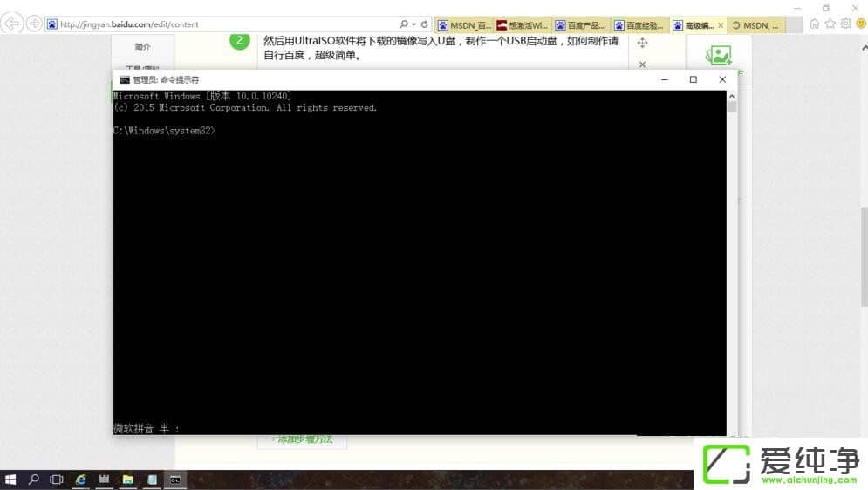This screenshot has height=490, width=868.
Task: Click the command prompt scroll-up arrow
Action: pyautogui.click(x=732, y=96)
